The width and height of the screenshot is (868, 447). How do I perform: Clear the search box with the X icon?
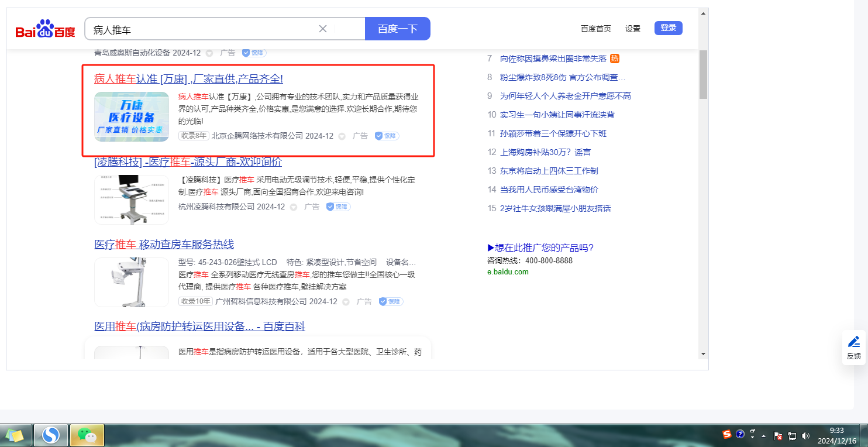[322, 29]
